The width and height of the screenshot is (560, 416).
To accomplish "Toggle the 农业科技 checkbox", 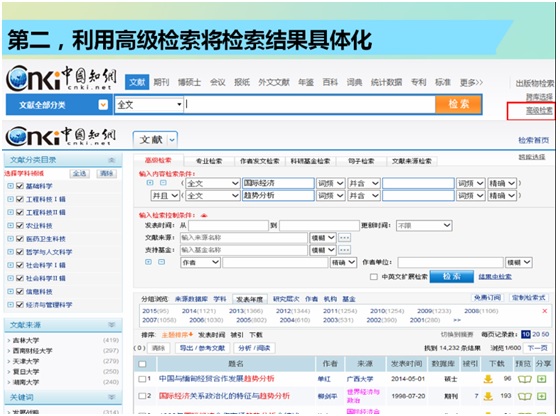I will click(x=20, y=226).
